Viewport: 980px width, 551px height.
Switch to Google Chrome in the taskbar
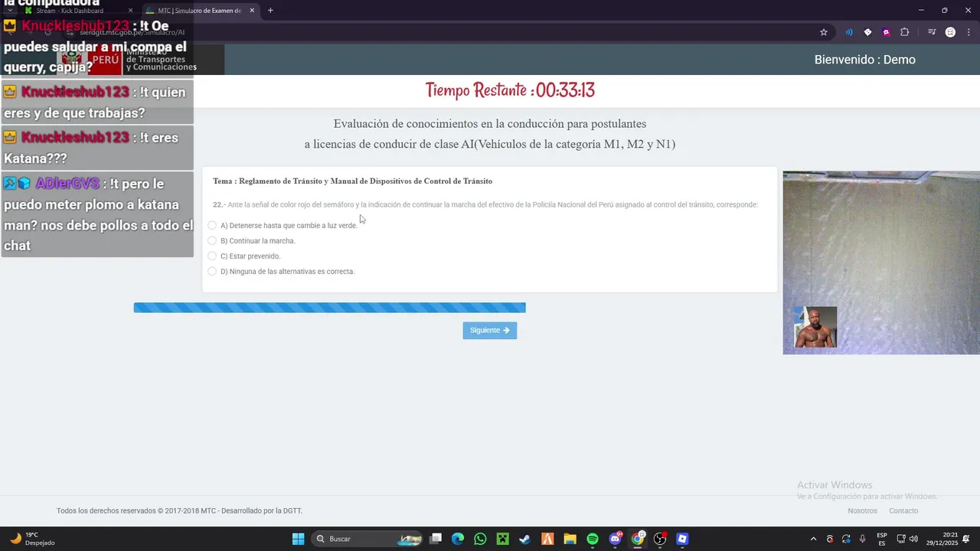point(638,539)
